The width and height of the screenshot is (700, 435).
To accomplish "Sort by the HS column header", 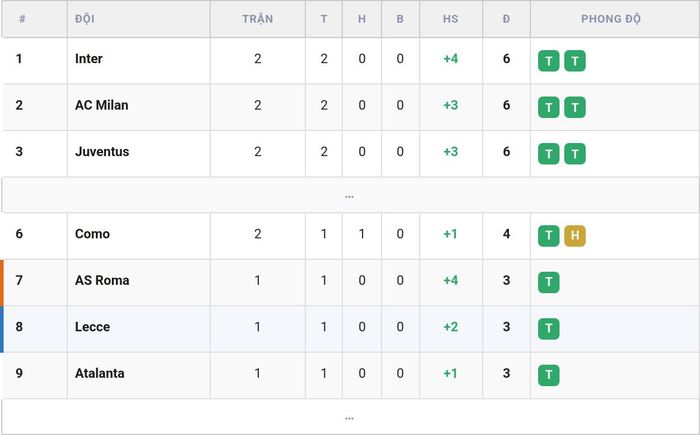I will [450, 19].
